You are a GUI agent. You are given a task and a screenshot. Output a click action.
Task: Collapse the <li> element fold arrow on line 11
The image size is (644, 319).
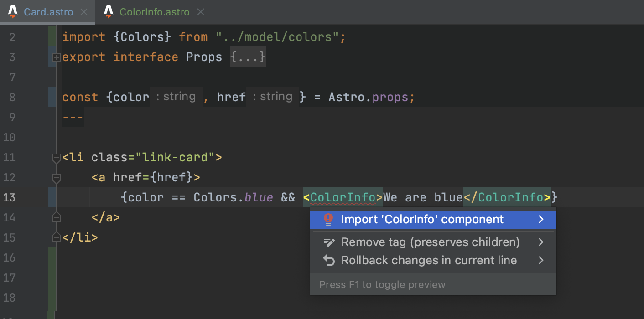[56, 158]
